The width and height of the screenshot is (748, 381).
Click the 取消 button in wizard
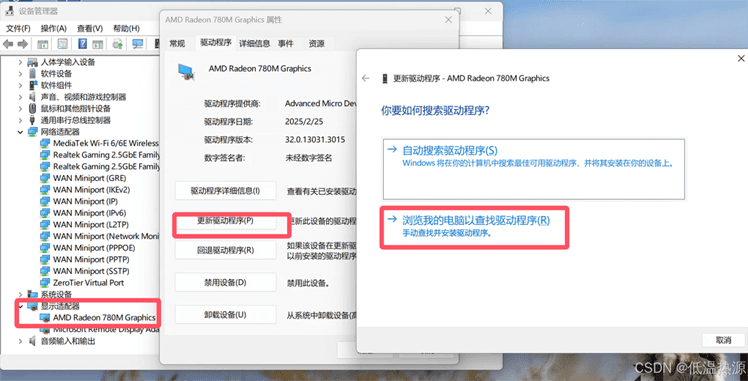click(x=723, y=340)
